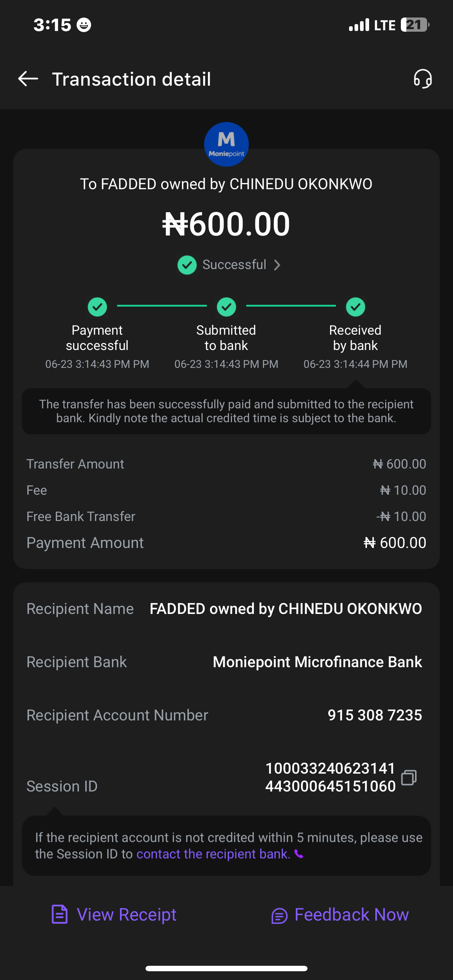This screenshot has width=453, height=980.
Task: Tap the Payment successful step checkmark
Action: 97,307
